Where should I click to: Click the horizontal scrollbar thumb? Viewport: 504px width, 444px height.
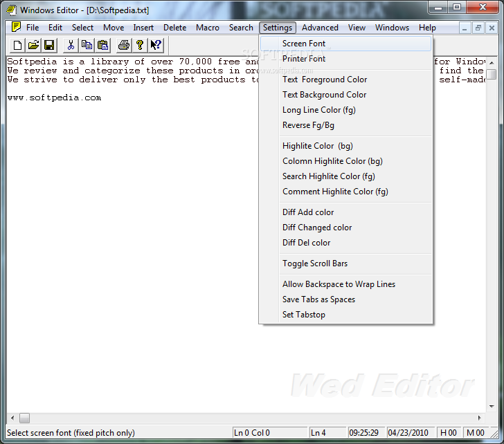(x=24, y=418)
